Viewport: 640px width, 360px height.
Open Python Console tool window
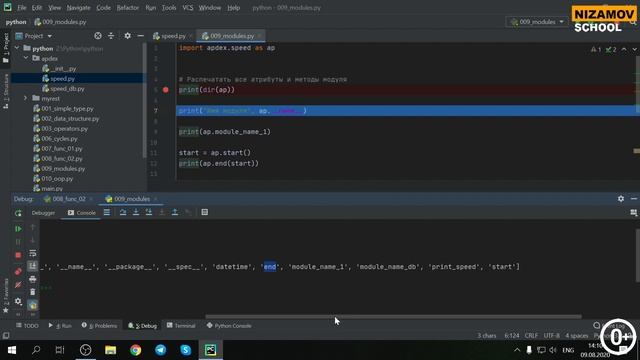coord(229,326)
